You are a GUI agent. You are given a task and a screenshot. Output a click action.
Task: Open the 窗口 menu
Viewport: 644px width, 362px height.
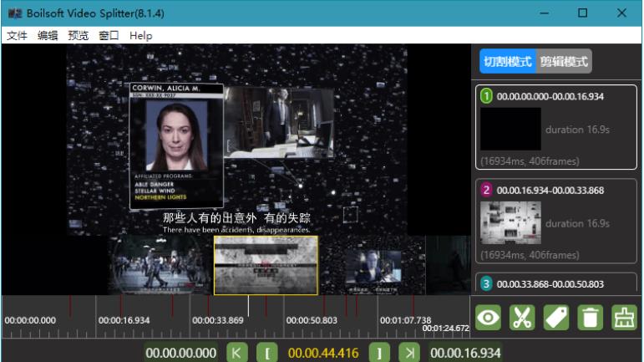pos(109,36)
